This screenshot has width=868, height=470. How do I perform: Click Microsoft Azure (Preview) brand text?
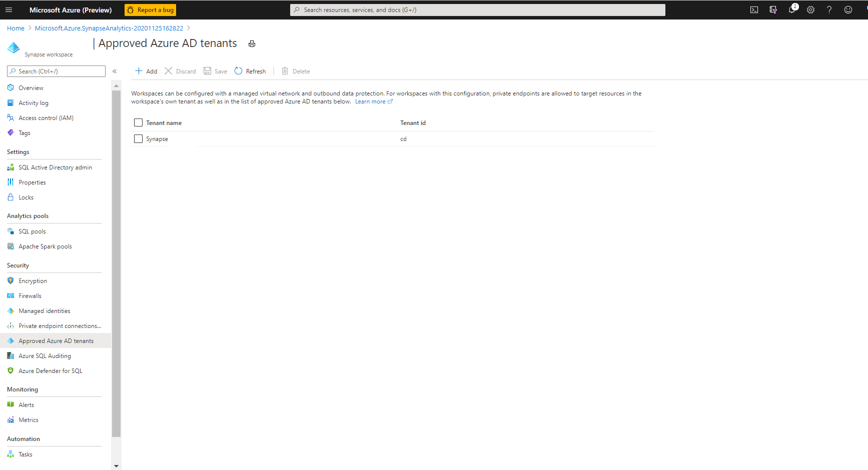pyautogui.click(x=71, y=10)
